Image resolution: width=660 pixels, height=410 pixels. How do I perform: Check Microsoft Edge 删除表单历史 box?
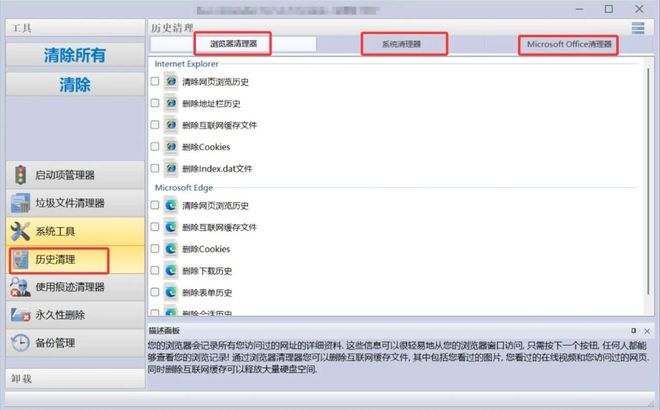pyautogui.click(x=155, y=292)
